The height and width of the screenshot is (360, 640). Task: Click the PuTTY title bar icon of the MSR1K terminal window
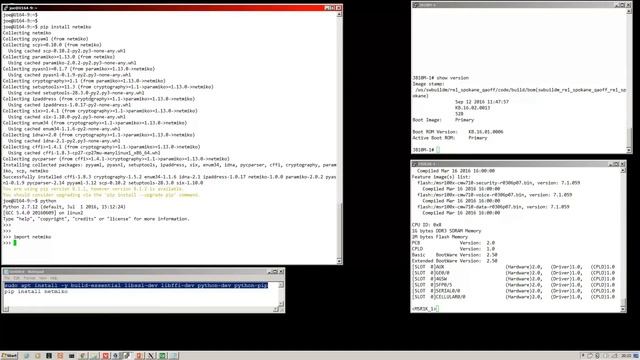(x=415, y=164)
